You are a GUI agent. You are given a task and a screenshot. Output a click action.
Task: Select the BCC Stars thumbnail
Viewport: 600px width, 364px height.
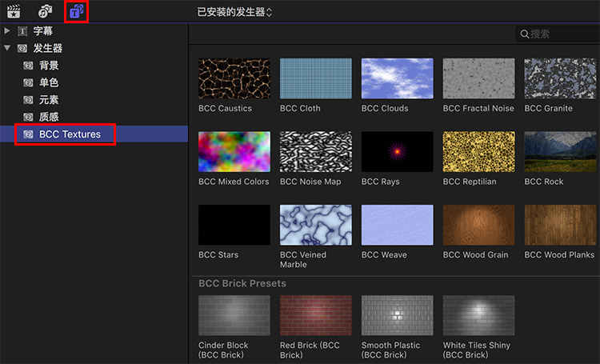point(234,225)
